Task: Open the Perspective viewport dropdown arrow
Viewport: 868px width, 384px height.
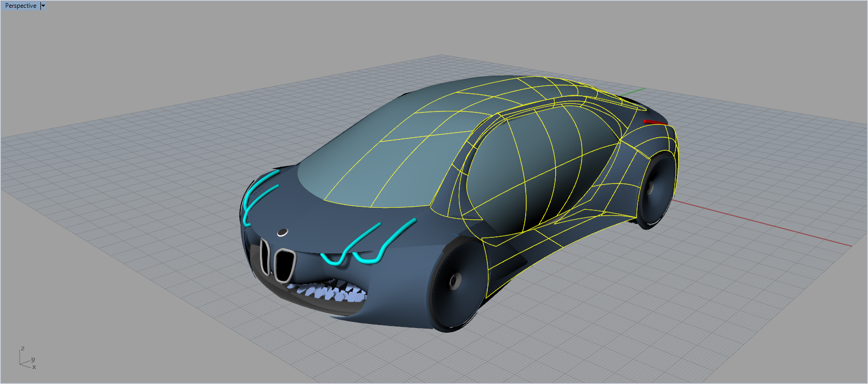Action: click(44, 6)
